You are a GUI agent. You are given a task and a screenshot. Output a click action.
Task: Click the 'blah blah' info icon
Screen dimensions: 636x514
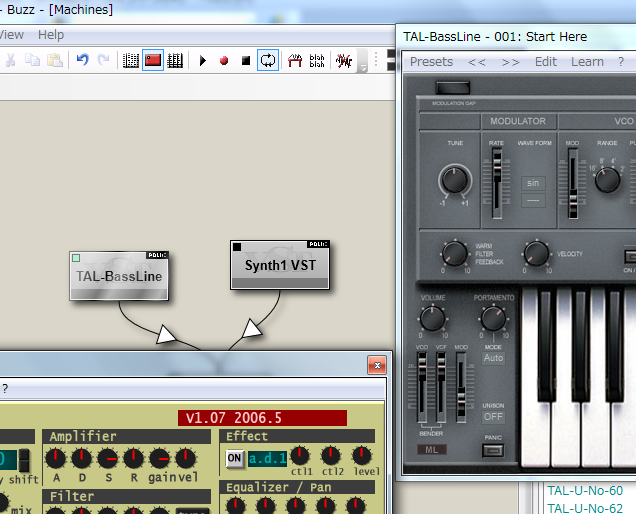(x=317, y=61)
